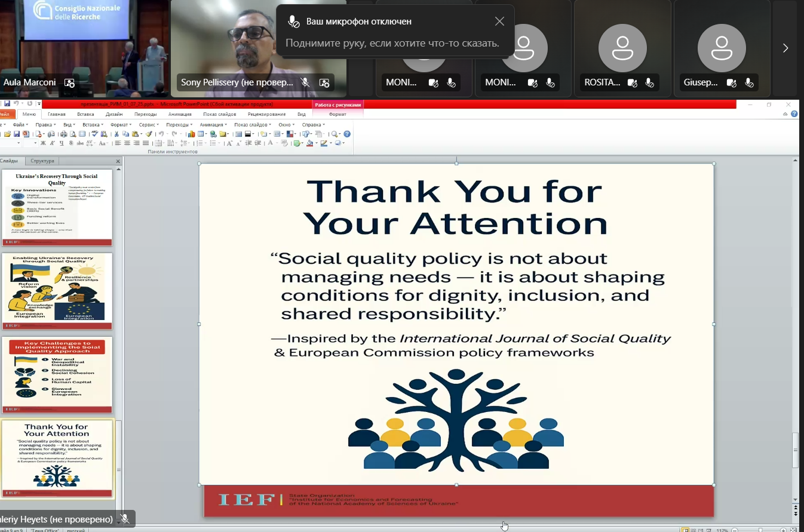Viewport: 804px width, 532px height.
Task: Click the Align text left icon
Action: tap(118, 143)
